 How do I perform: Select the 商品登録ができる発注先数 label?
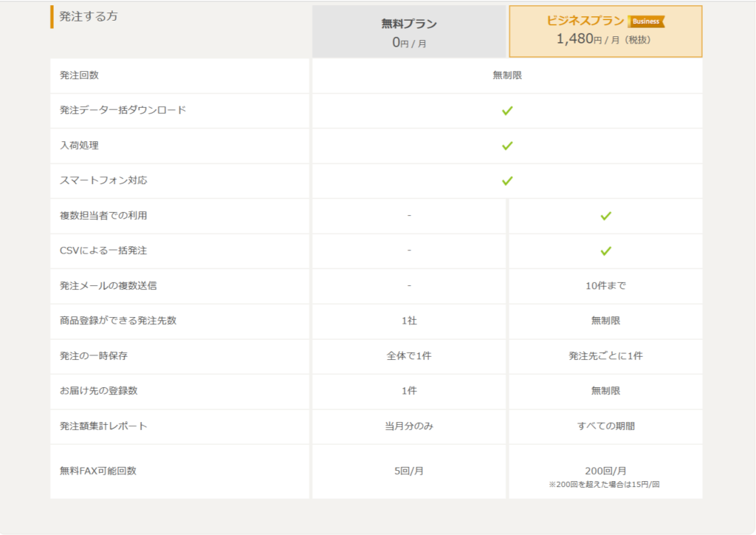[x=118, y=320]
